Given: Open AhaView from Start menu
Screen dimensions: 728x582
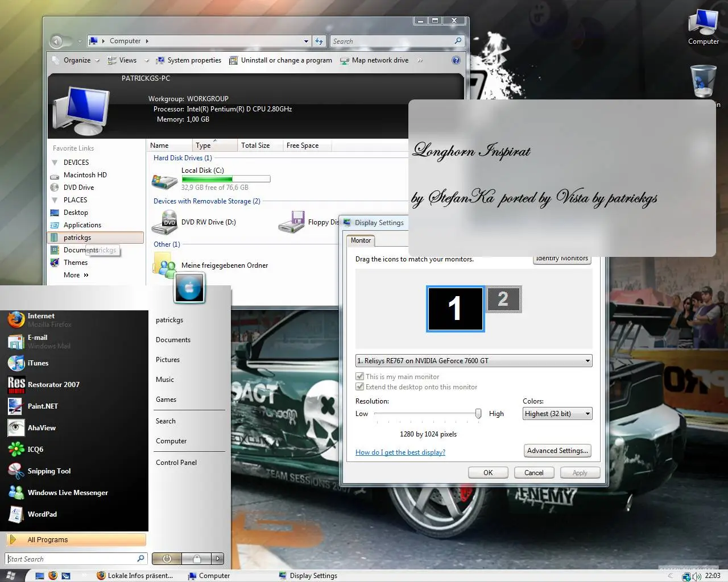Looking at the screenshot, I should [74, 428].
